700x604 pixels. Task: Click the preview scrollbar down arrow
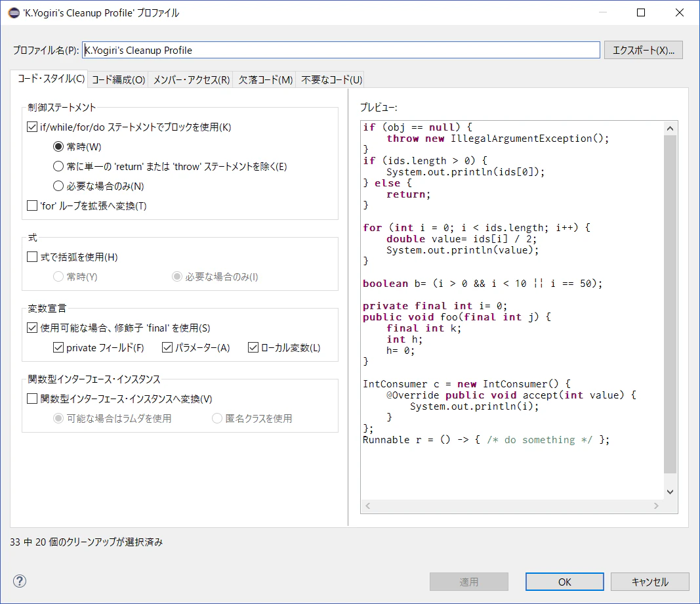click(x=670, y=492)
